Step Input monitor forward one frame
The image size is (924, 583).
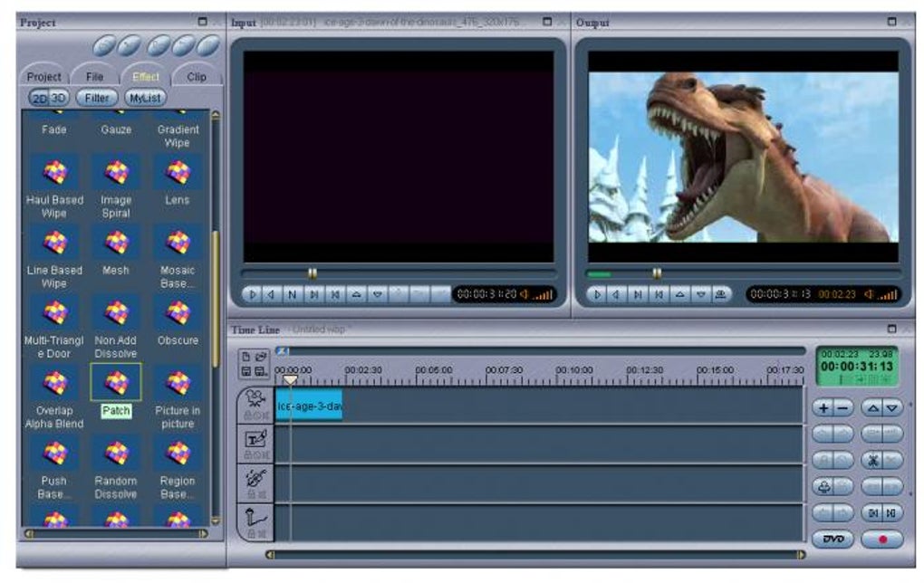[x=313, y=294]
